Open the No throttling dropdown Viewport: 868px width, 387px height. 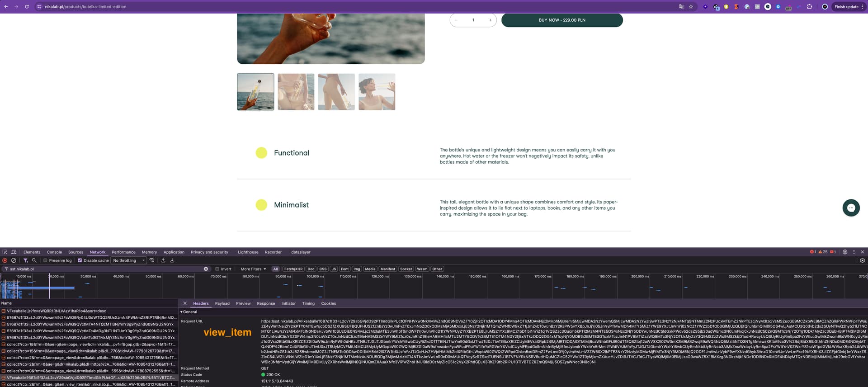coord(129,260)
